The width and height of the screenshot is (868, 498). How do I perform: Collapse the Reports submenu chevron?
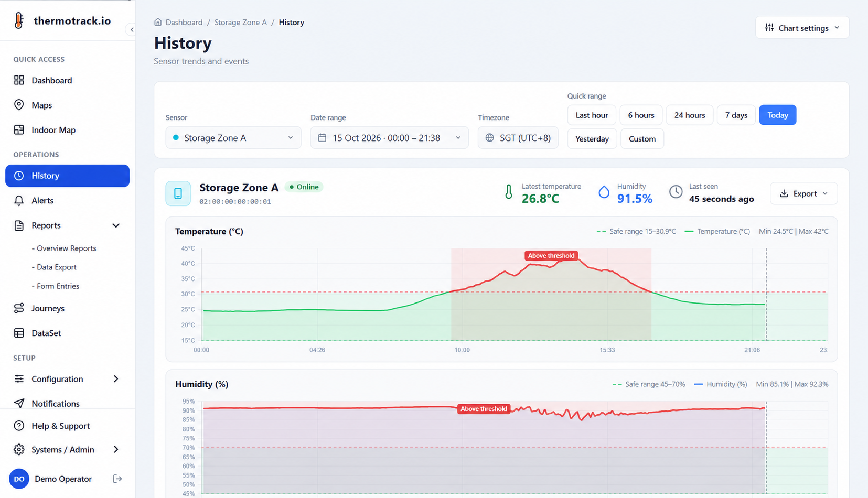(116, 225)
